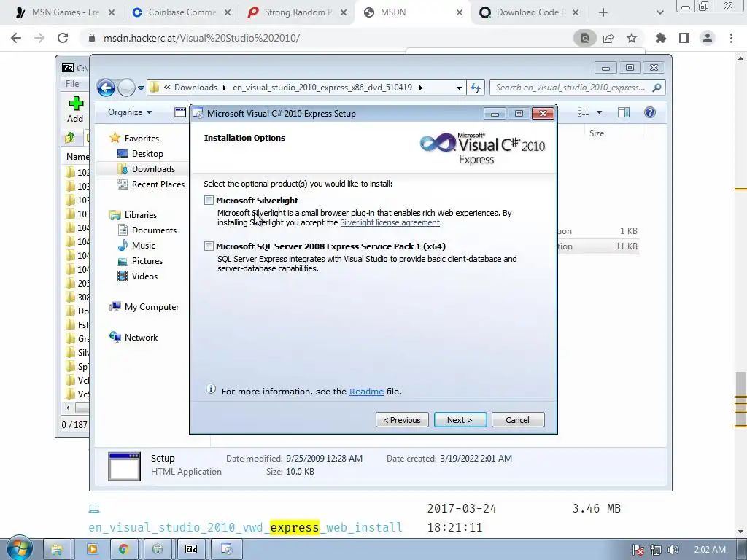This screenshot has height=560, width=747.
Task: Open Windows Media Player taskbar icon
Action: tap(93, 550)
